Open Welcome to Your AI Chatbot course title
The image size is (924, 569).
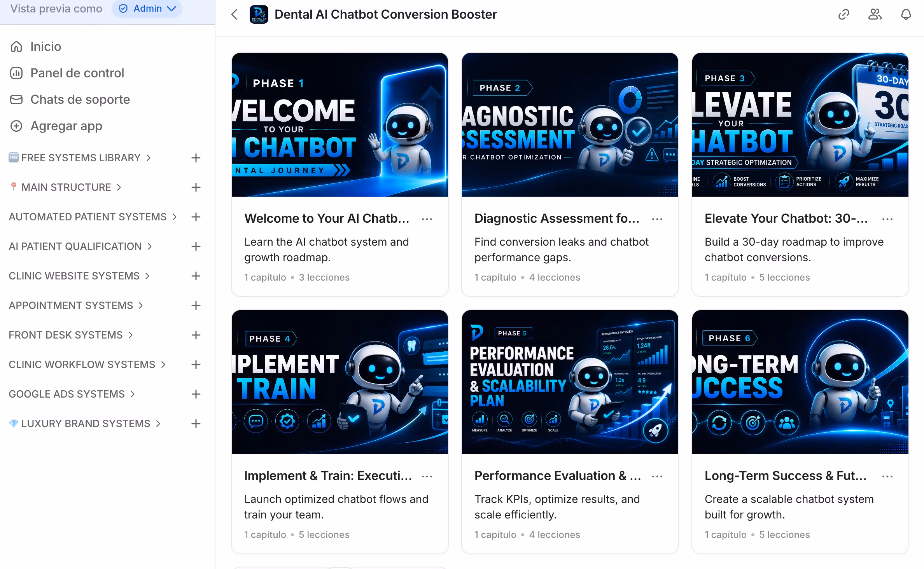(x=327, y=218)
